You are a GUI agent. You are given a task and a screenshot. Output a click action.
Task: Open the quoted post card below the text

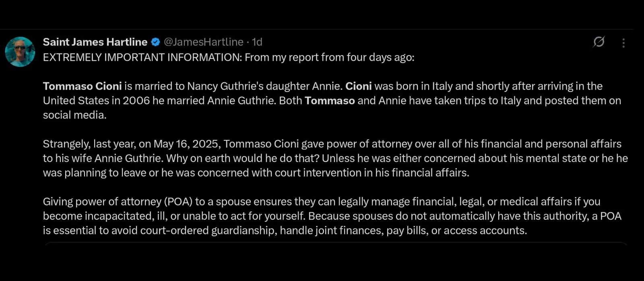coord(335,245)
